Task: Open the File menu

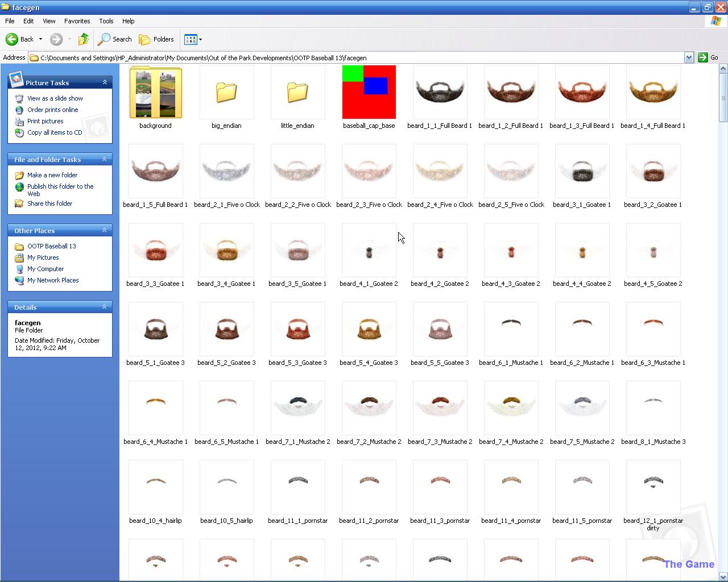Action: (10, 21)
